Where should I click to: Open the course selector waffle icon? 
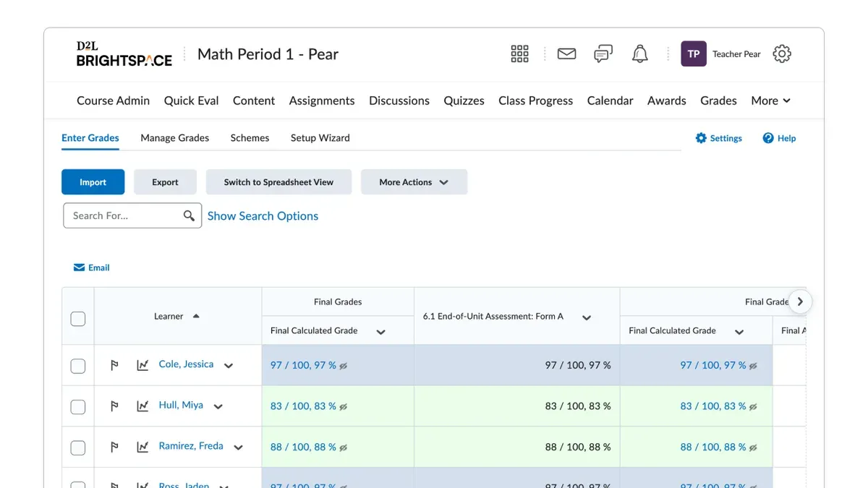(519, 54)
